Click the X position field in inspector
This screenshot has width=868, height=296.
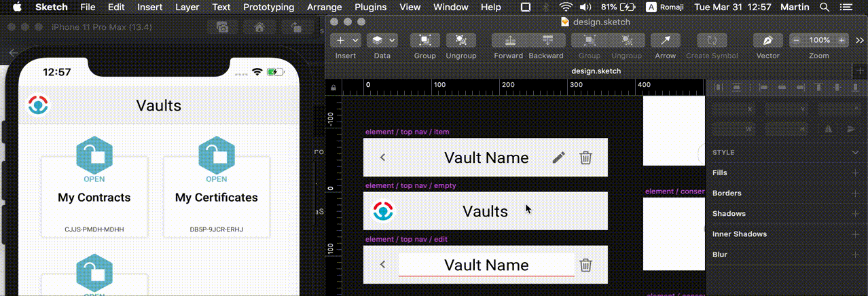(x=734, y=109)
